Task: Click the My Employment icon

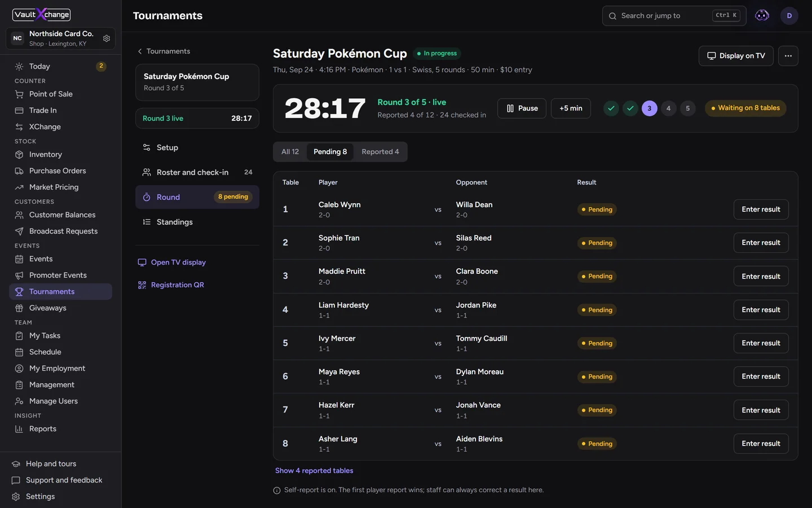Action: (19, 368)
